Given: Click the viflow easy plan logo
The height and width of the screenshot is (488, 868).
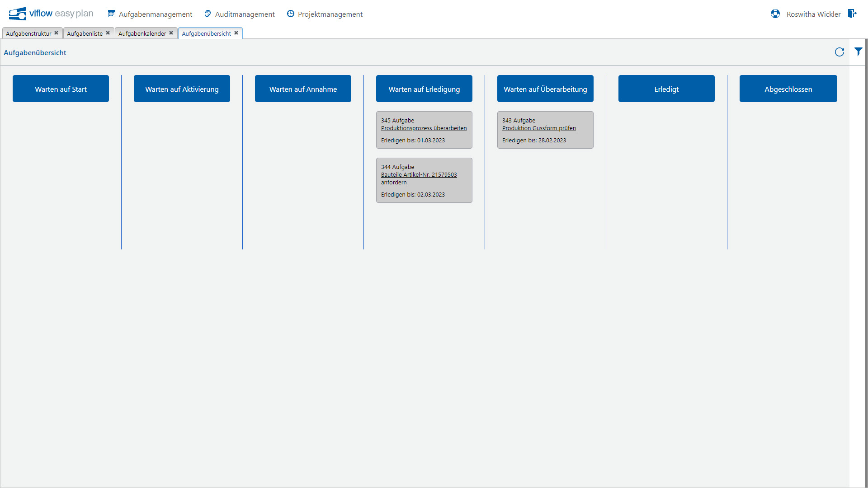Looking at the screenshot, I should click(x=51, y=13).
